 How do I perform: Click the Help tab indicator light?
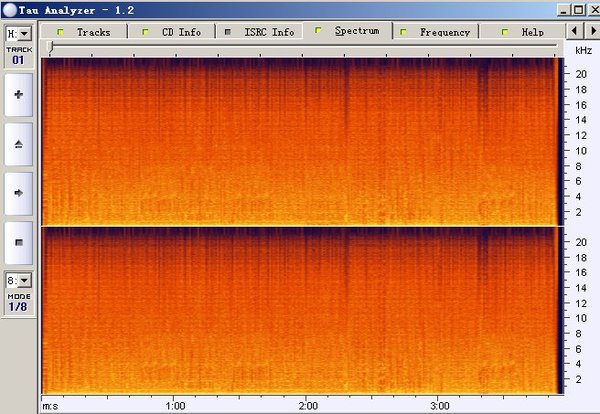click(x=505, y=32)
